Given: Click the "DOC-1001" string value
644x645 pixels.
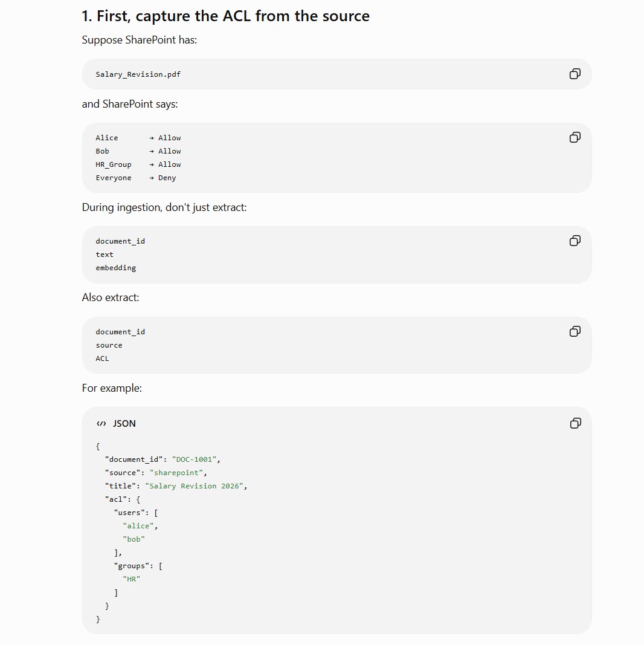Looking at the screenshot, I should [x=195, y=459].
